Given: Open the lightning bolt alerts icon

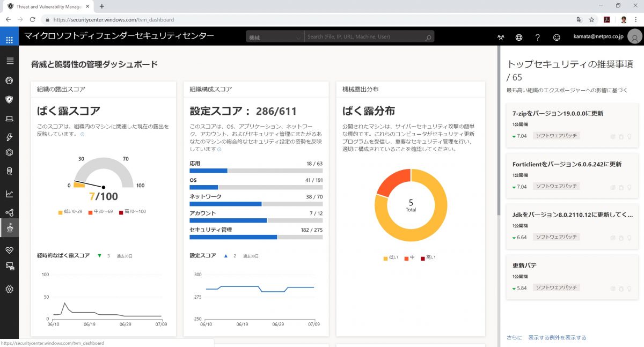Looking at the screenshot, I should tap(9, 137).
